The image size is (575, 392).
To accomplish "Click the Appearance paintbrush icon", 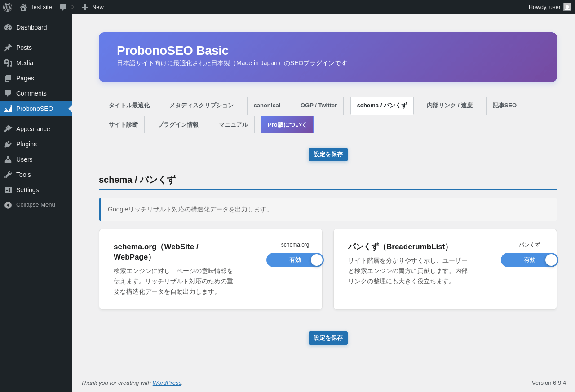I will tap(8, 129).
